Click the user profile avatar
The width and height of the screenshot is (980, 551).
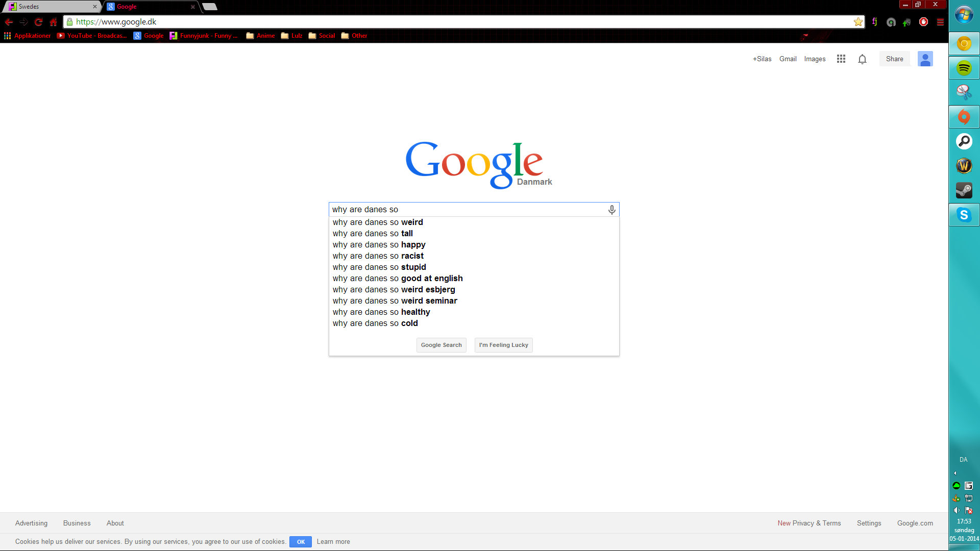coord(925,59)
